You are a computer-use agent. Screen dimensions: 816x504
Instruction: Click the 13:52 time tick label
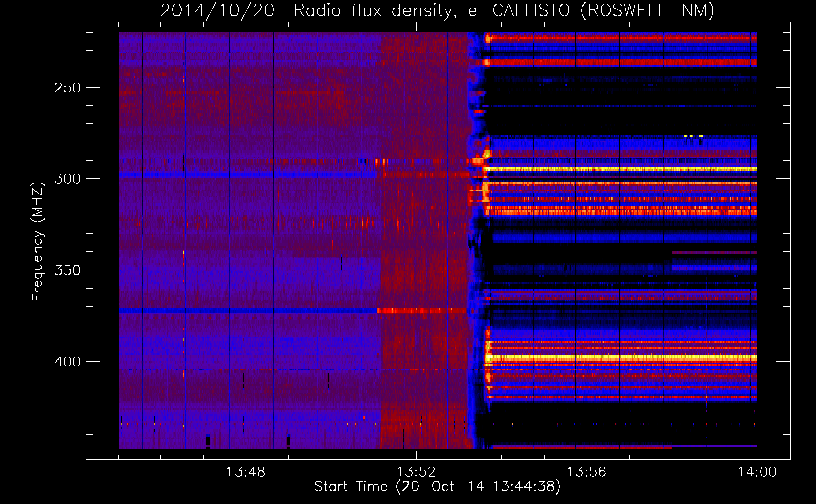pos(416,472)
